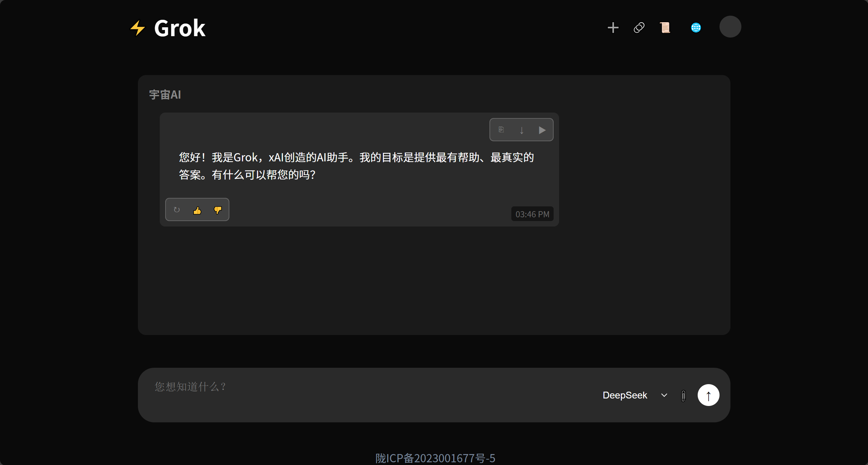Open the scroll history icon

[665, 28]
